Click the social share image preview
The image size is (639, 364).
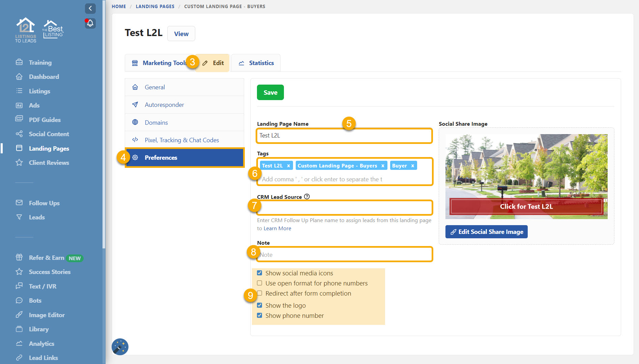click(x=526, y=176)
